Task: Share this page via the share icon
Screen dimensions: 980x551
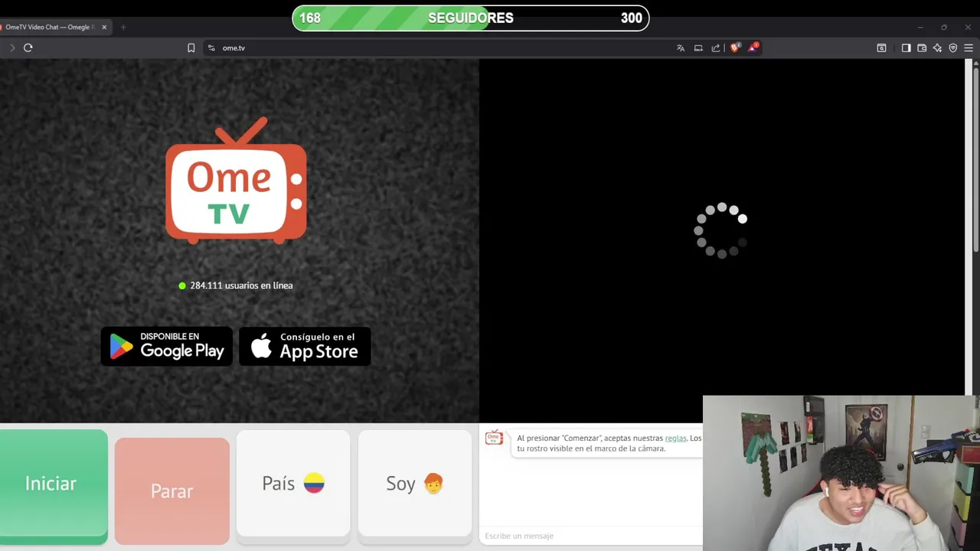Action: 716,47
